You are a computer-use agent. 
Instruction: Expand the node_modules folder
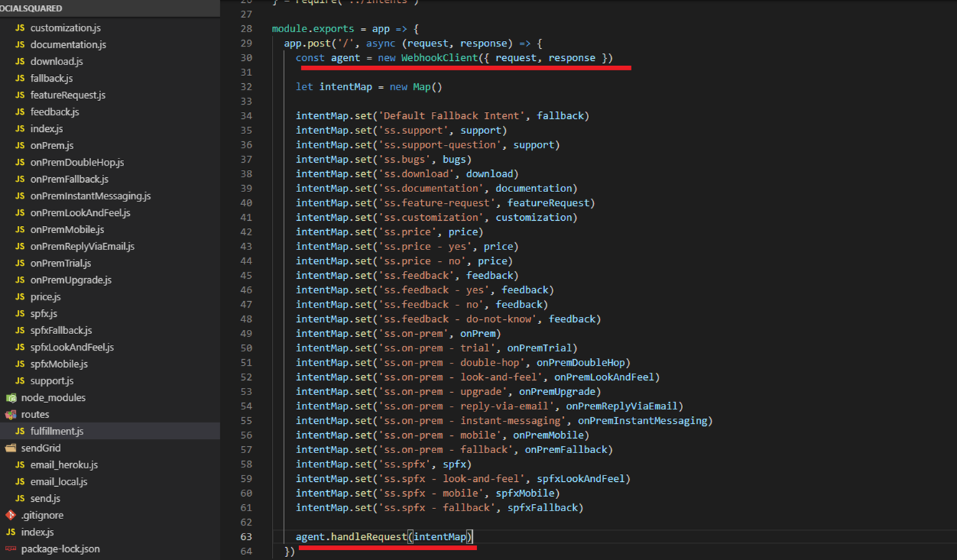(x=52, y=398)
